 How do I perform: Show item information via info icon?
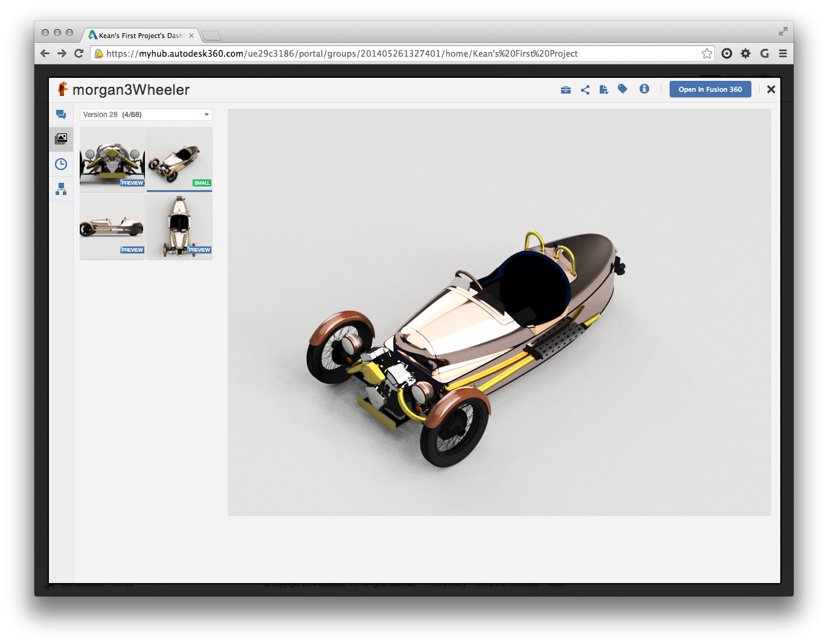[644, 89]
